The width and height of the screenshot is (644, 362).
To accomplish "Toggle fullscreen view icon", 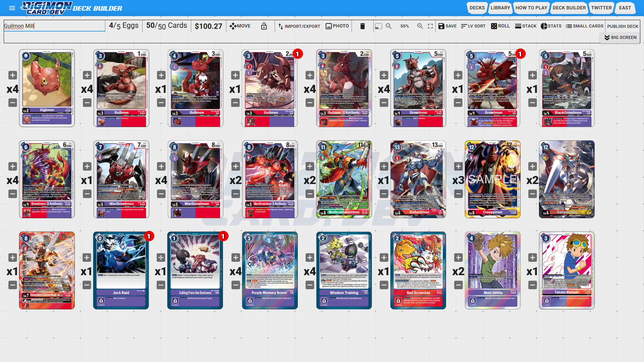I will [430, 26].
